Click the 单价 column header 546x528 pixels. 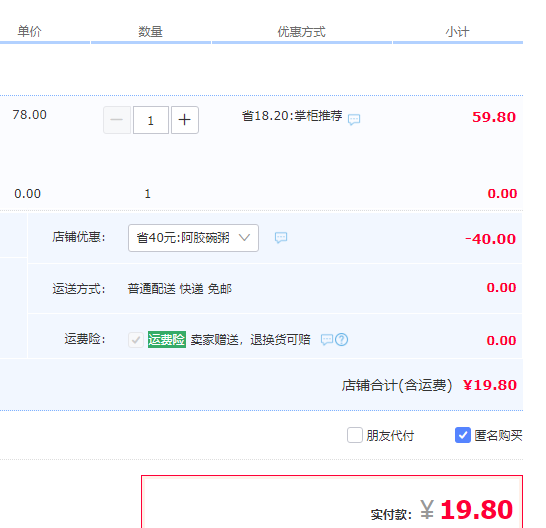coord(30,31)
